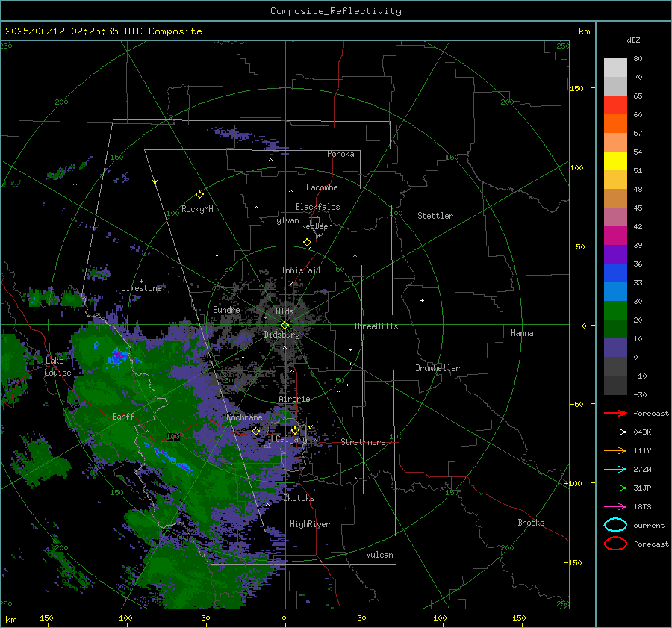Click the Brooks city label
672x628 pixels.
(x=531, y=523)
